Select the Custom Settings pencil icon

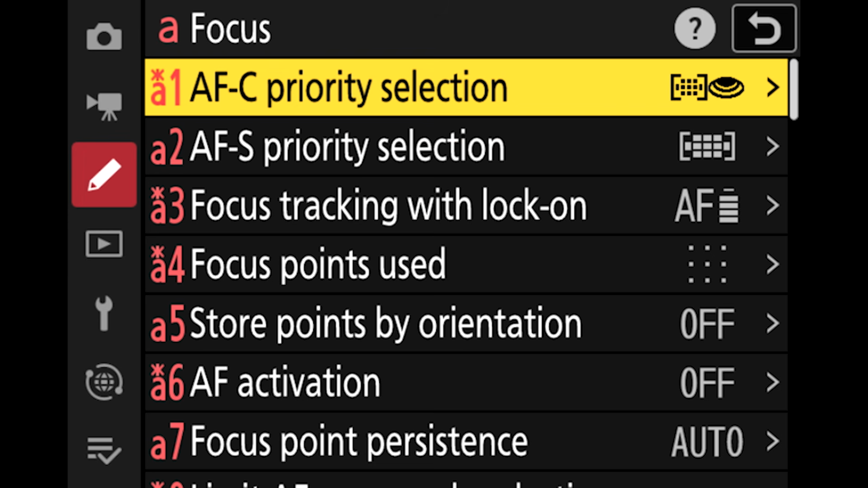104,175
